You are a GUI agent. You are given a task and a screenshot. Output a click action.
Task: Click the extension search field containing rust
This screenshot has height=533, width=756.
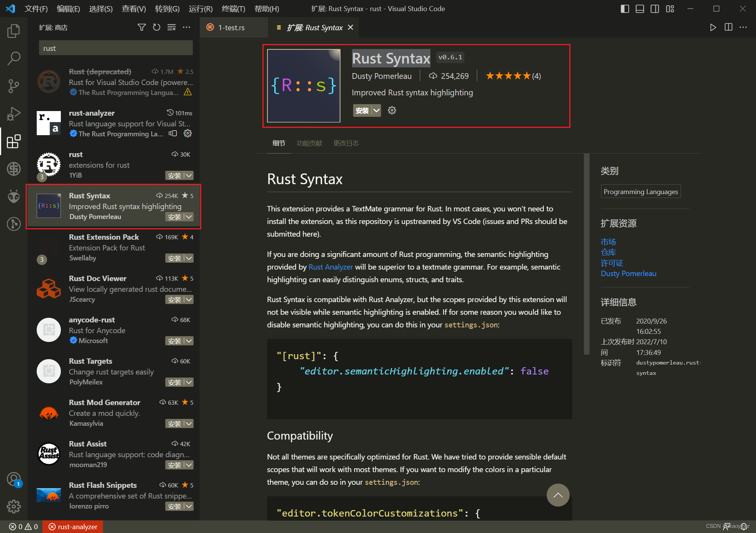(x=116, y=48)
